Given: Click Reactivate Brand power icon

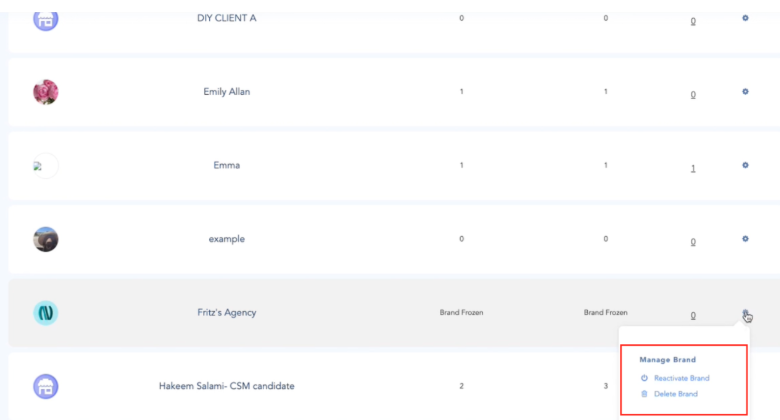Looking at the screenshot, I should point(644,378).
